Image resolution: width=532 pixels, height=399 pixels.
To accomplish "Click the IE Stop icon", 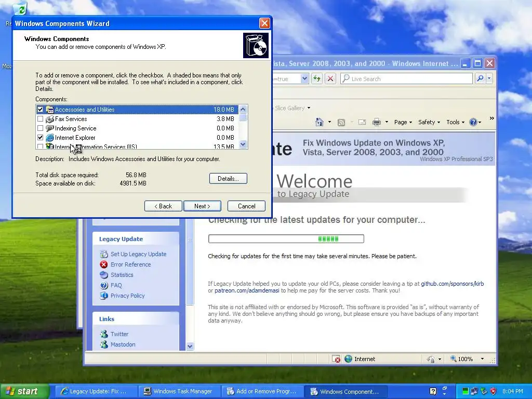I will point(330,79).
